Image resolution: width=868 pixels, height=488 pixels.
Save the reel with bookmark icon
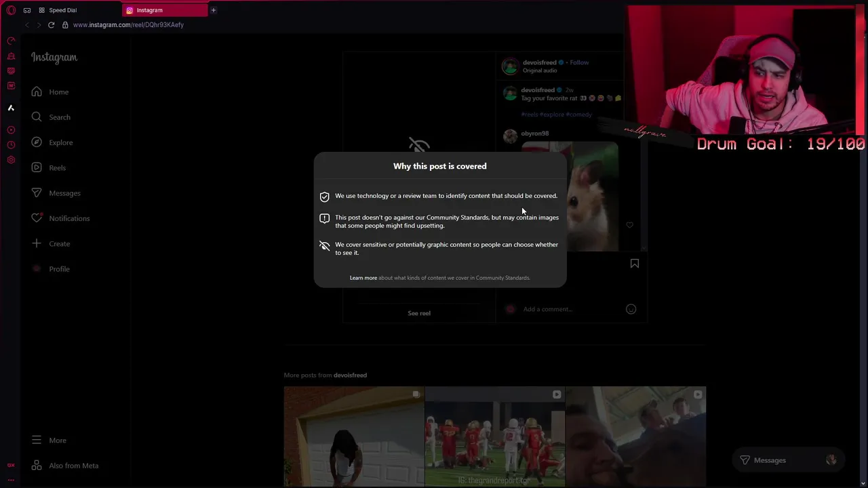(x=635, y=264)
